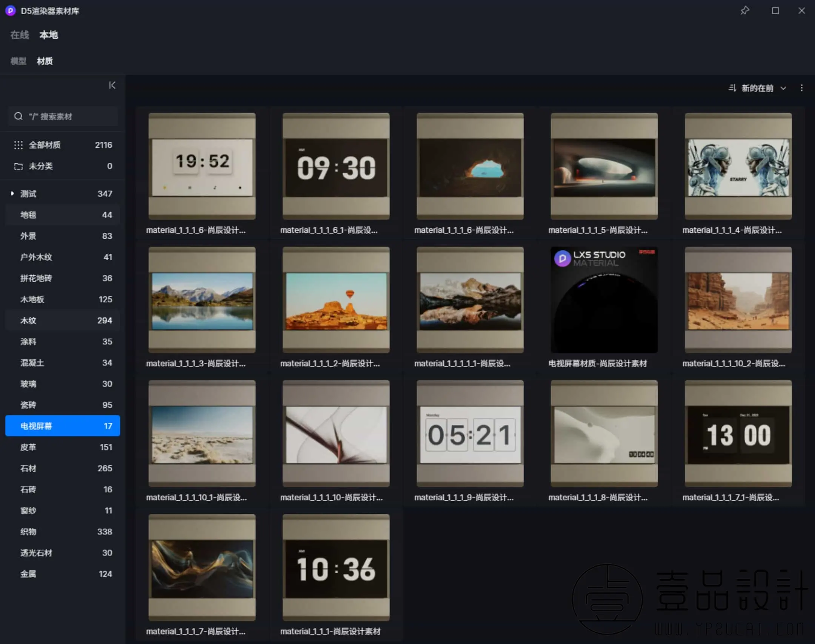Select the 未分类 folder icon
This screenshot has height=644, width=815.
click(x=18, y=166)
